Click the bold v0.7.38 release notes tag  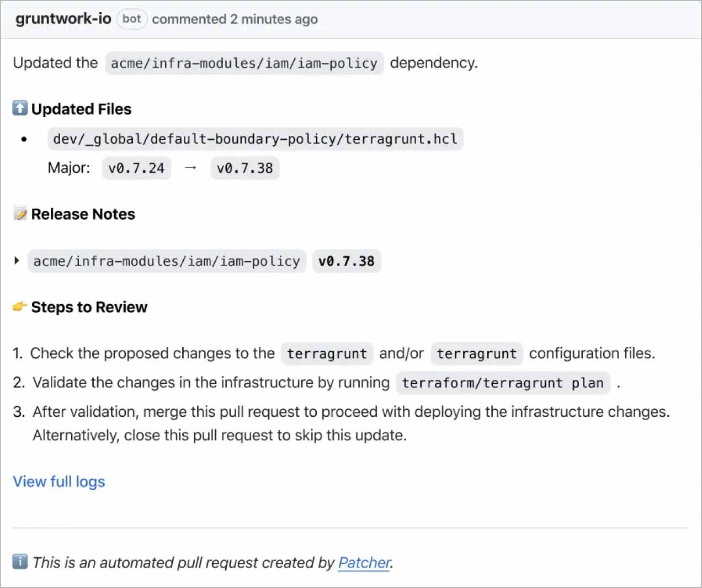[x=347, y=261]
